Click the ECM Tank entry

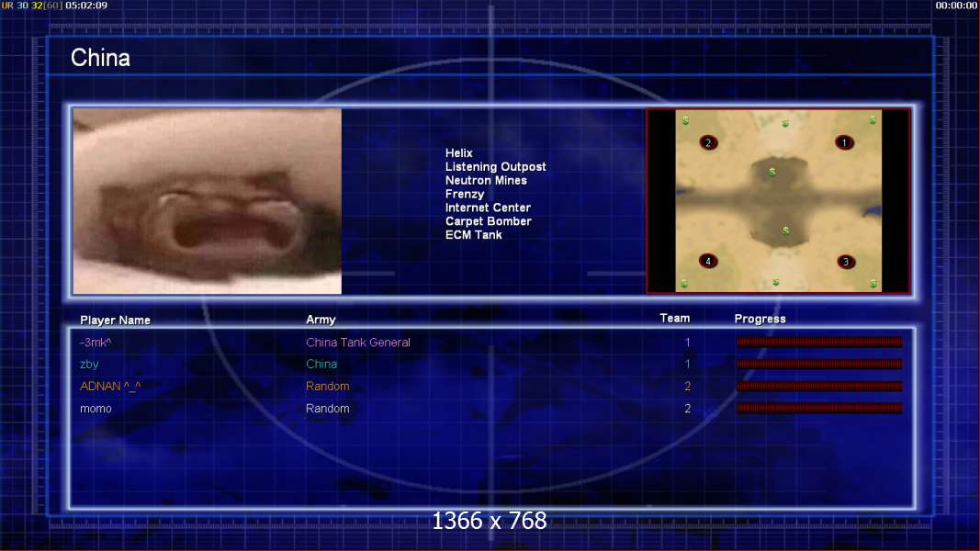coord(473,235)
